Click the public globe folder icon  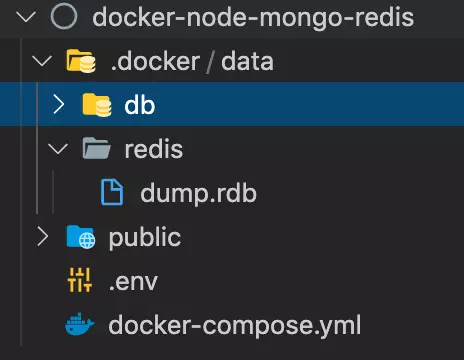(x=81, y=237)
